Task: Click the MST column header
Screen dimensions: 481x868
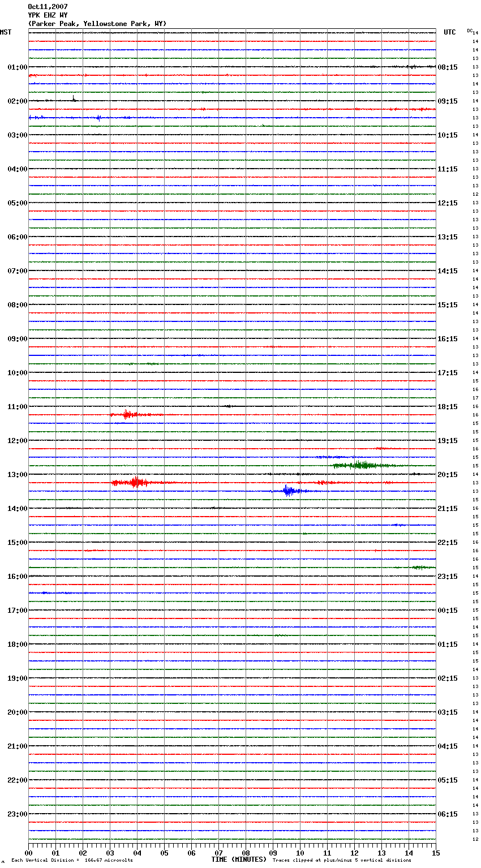Action: coord(6,32)
